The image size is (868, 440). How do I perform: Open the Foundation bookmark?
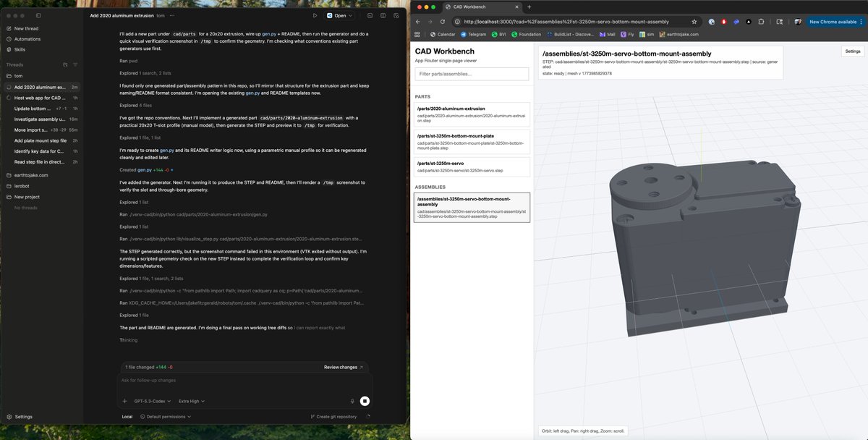526,34
